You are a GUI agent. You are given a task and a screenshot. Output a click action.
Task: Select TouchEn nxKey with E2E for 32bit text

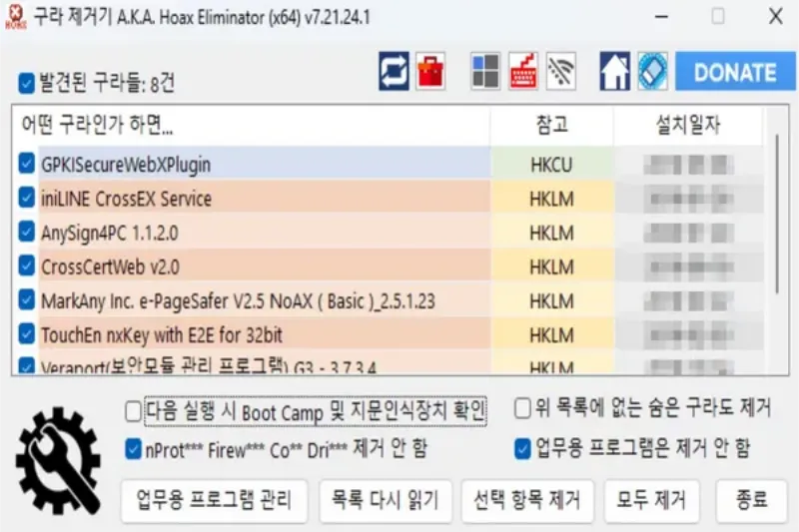162,335
